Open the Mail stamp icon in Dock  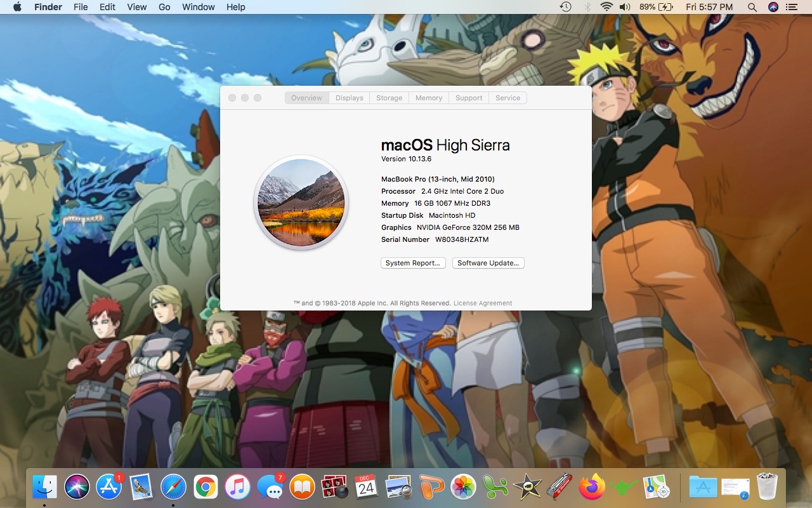141,487
